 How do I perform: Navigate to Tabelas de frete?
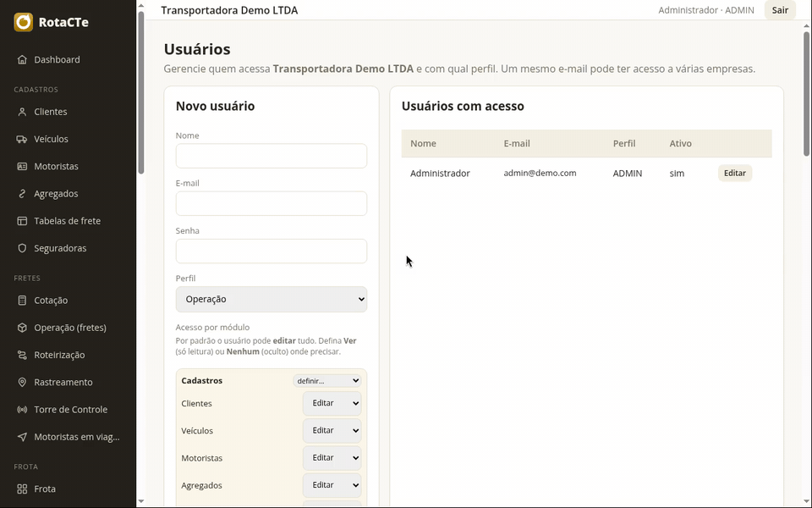[68, 221]
